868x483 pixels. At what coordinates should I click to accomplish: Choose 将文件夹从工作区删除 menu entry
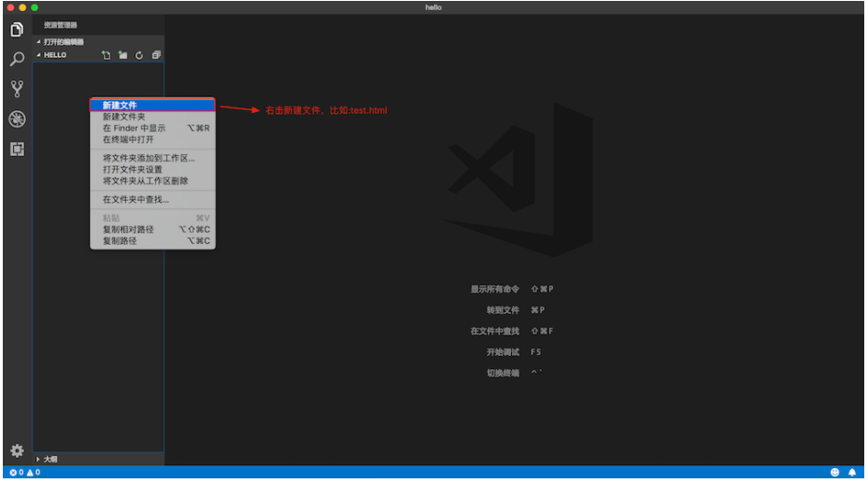[x=153, y=181]
